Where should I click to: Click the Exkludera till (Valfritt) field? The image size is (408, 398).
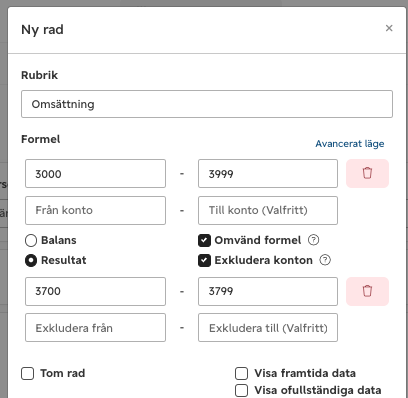coord(268,328)
